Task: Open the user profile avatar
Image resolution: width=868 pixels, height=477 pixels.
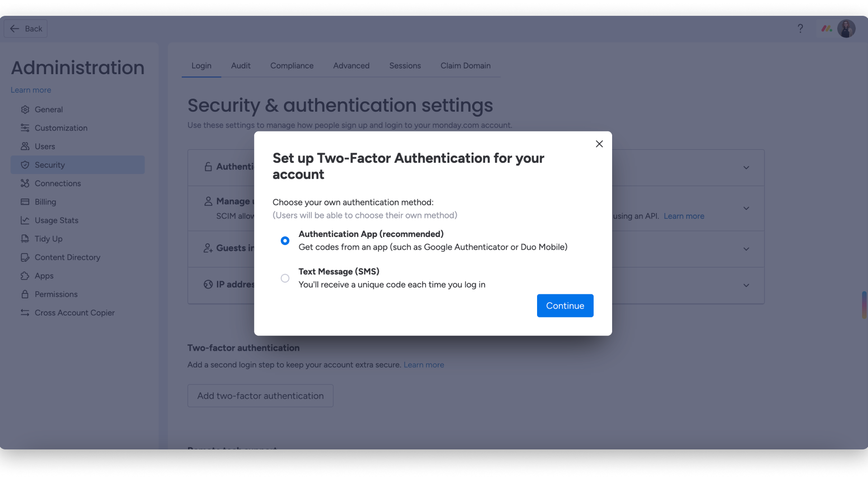Action: click(846, 28)
